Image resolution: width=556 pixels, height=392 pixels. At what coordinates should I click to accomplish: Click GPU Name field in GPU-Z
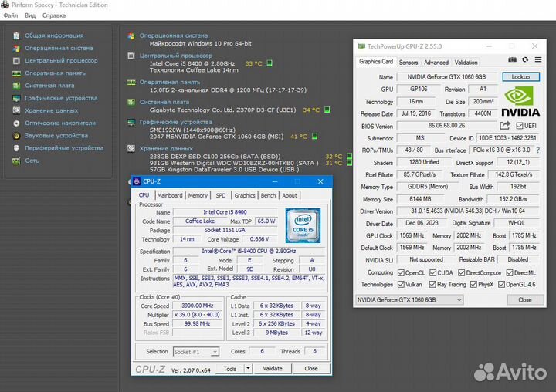tap(446, 77)
